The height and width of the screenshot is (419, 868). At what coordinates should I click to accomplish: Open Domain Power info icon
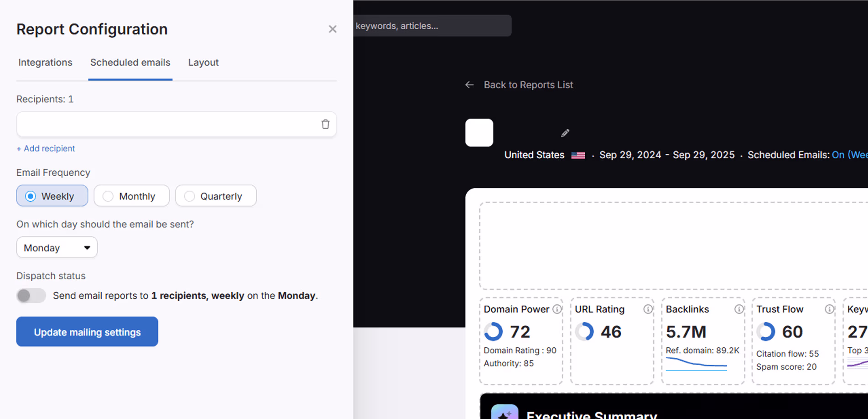tap(557, 309)
